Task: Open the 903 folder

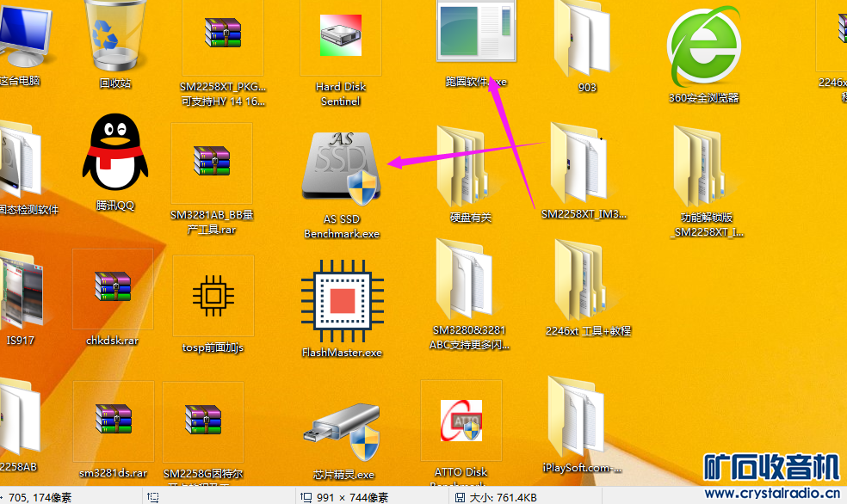Action: pos(583,37)
